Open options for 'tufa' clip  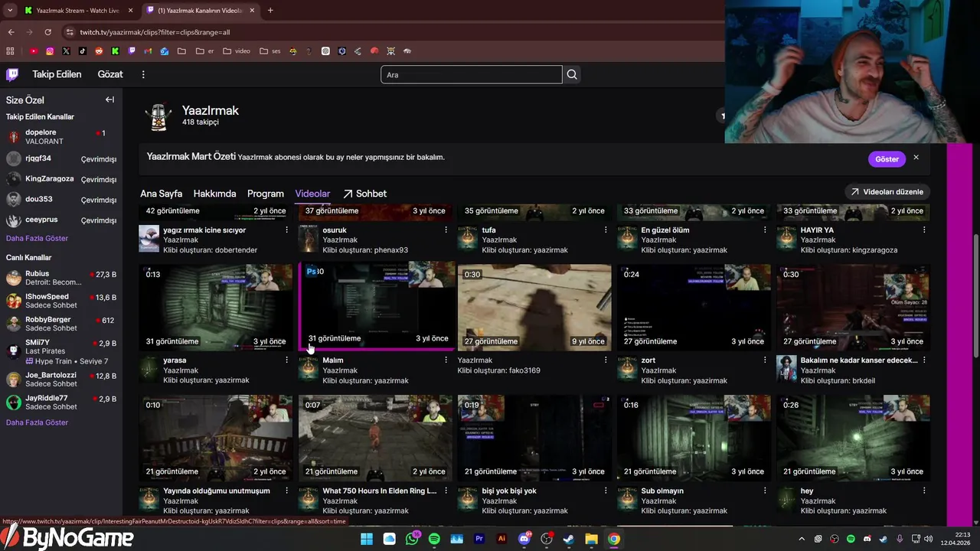point(605,230)
